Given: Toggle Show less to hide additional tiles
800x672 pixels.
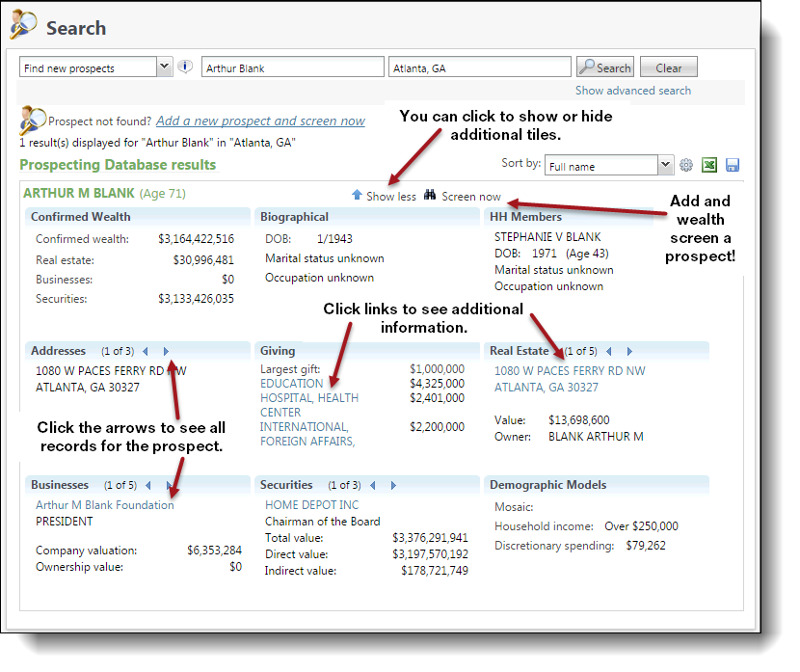Looking at the screenshot, I should [389, 194].
